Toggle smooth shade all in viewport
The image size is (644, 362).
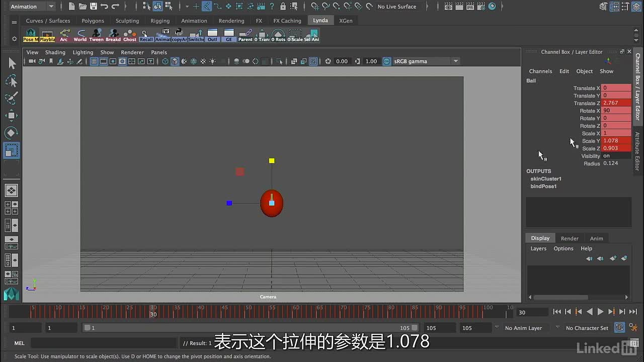175,61
